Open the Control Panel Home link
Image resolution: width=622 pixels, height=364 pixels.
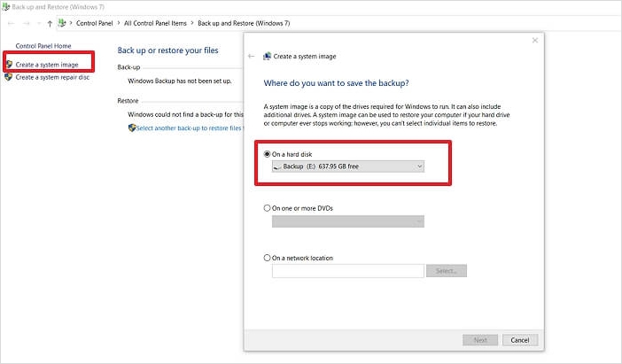click(43, 45)
